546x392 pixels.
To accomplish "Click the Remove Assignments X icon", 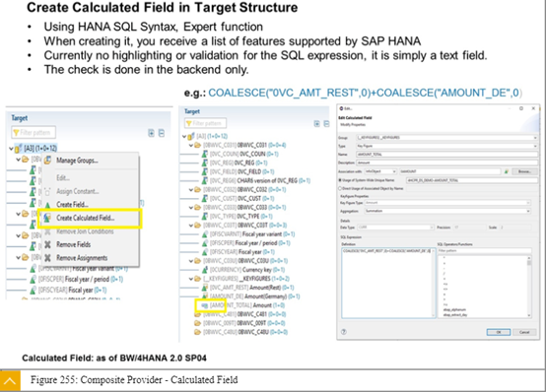I will click(x=47, y=258).
